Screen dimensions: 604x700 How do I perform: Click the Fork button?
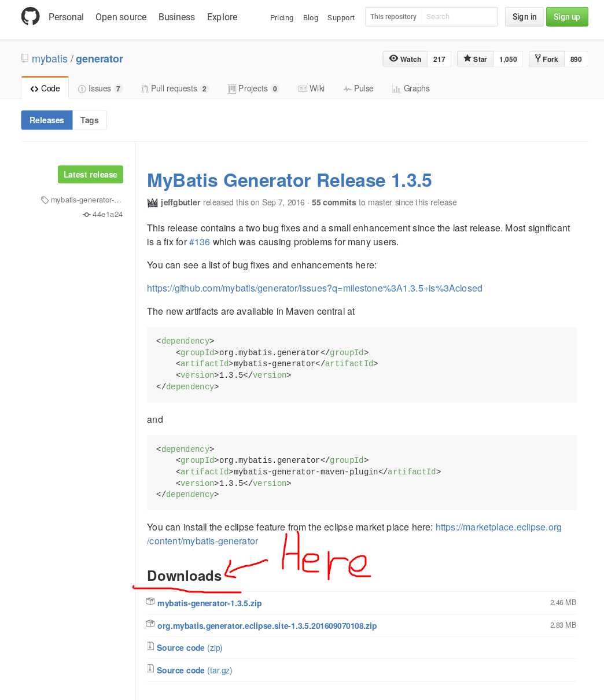click(546, 59)
